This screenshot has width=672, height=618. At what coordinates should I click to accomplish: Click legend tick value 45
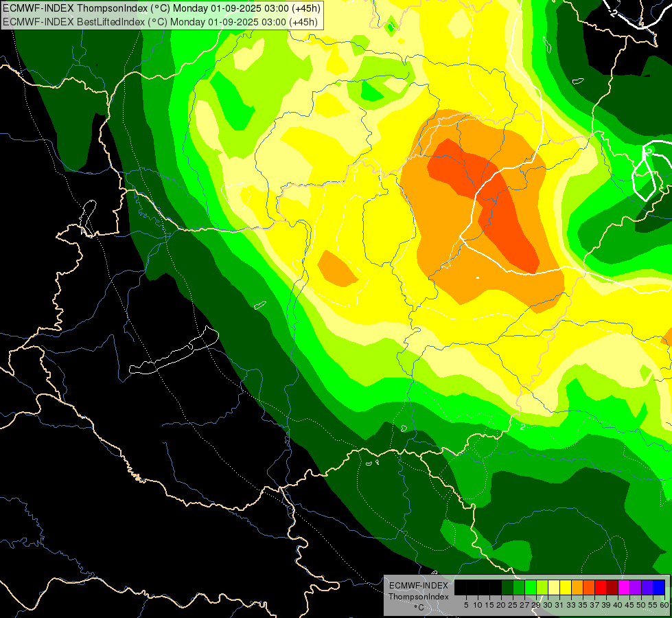(x=629, y=605)
